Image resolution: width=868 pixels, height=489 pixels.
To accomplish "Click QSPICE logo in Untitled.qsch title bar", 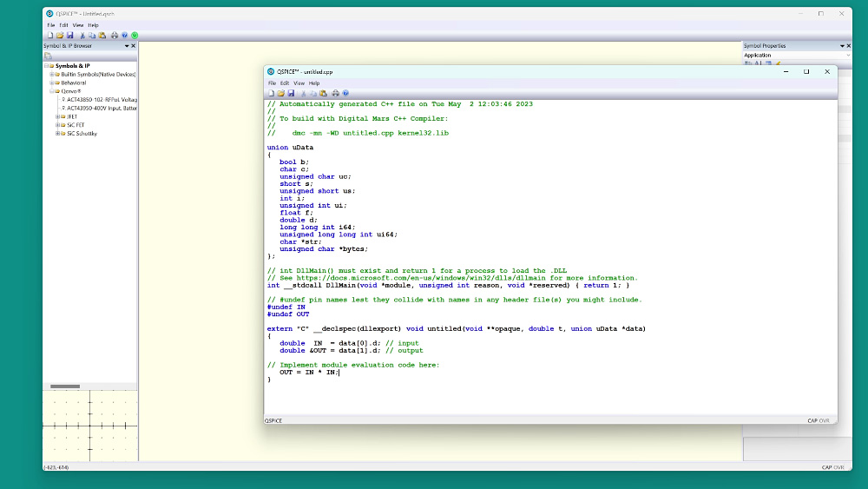I will [x=49, y=14].
